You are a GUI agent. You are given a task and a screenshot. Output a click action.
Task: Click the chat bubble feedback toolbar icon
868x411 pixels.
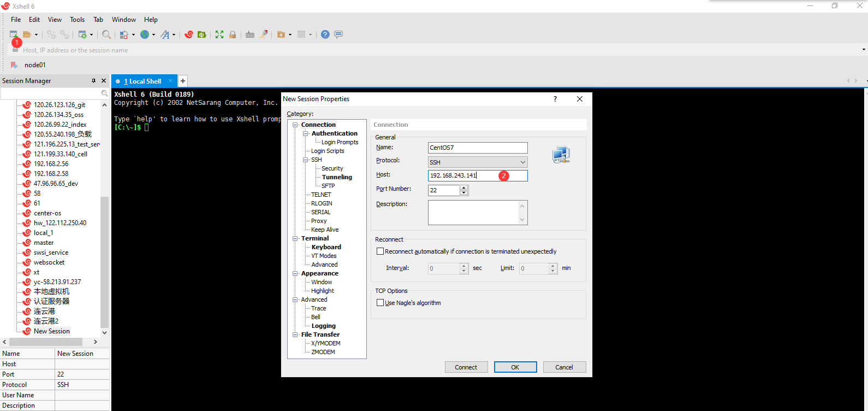click(338, 34)
